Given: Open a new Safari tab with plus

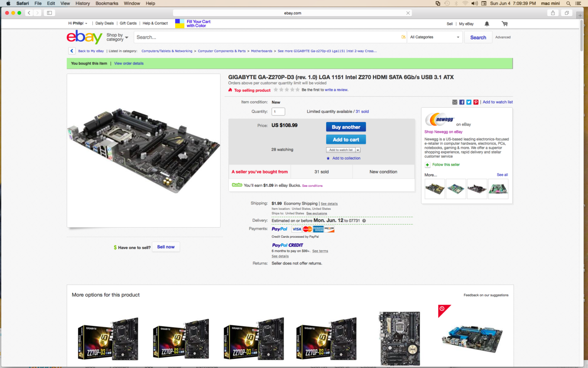Looking at the screenshot, I should (580, 15).
